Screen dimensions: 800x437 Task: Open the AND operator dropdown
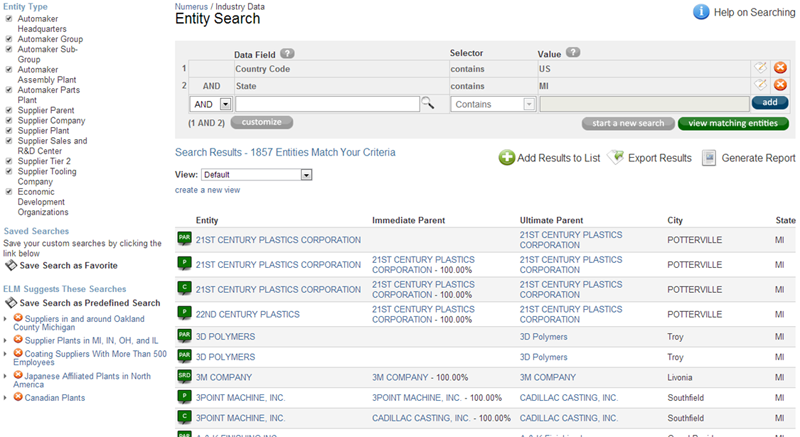point(225,104)
